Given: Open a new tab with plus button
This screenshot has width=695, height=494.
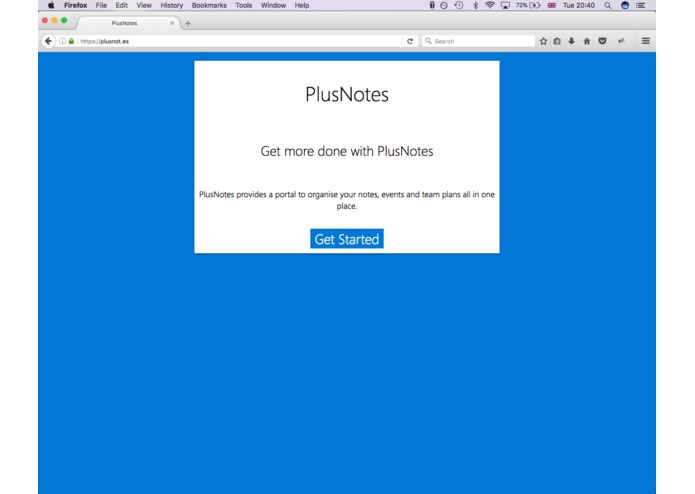Looking at the screenshot, I should pos(188,23).
